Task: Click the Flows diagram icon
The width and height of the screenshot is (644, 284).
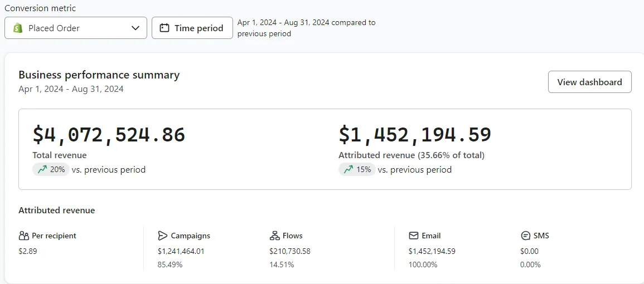Action: point(274,236)
